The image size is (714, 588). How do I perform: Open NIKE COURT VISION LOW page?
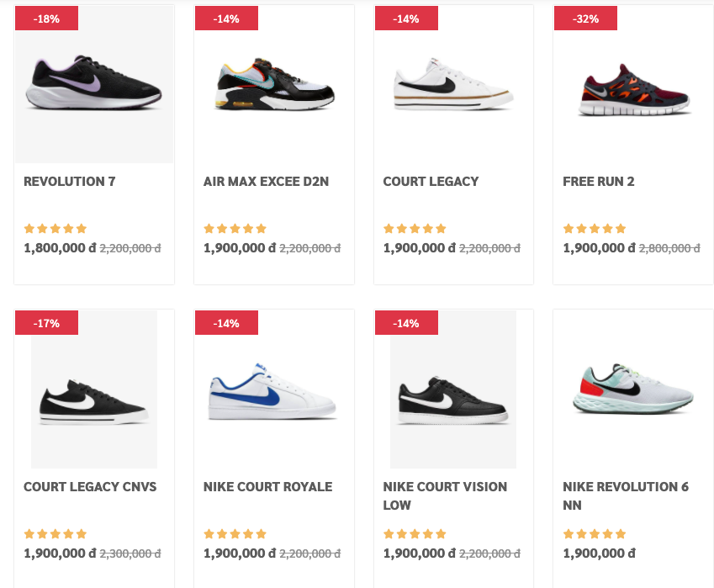445,494
